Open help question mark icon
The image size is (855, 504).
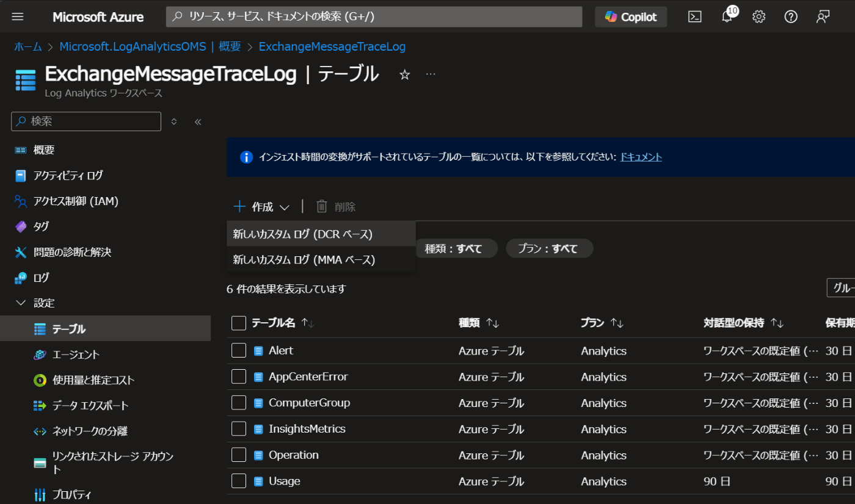click(791, 17)
